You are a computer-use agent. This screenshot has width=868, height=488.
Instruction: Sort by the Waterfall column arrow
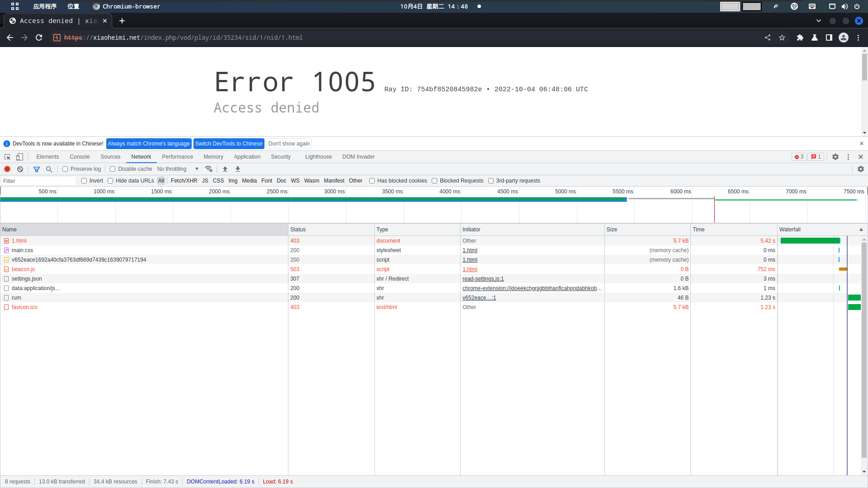coord(861,230)
